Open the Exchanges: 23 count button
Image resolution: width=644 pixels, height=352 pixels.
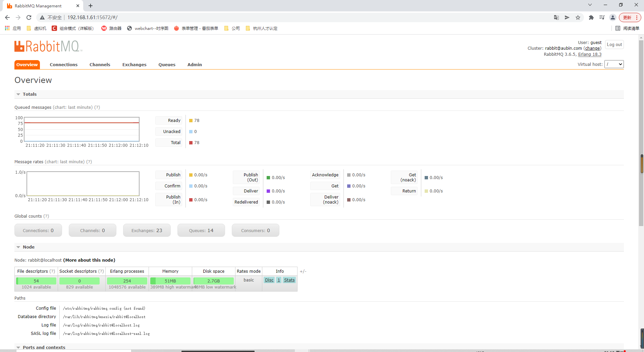147,230
